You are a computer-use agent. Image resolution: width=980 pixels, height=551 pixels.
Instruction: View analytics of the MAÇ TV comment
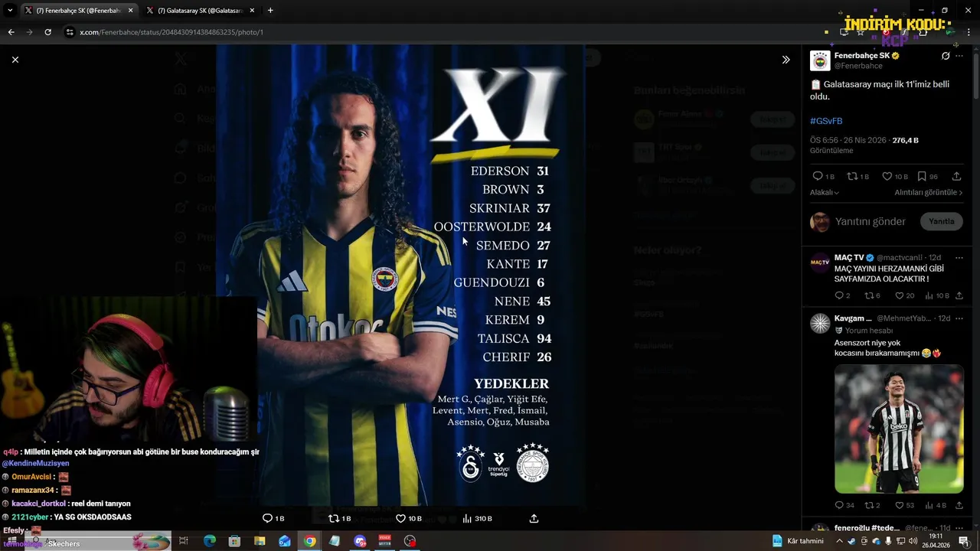(x=929, y=295)
